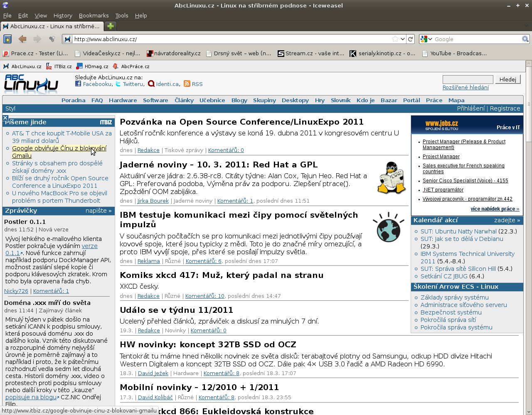
Task: Bookmark this page with the star
Action: (395, 39)
